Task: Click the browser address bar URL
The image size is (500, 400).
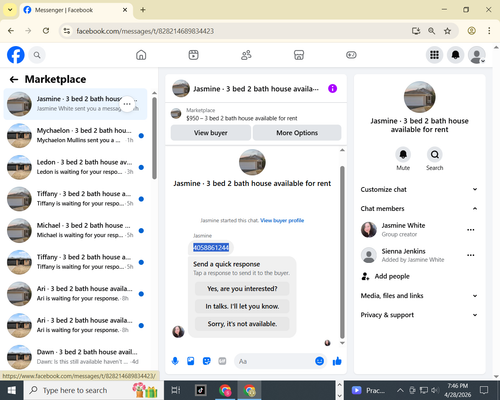Action: (x=145, y=31)
